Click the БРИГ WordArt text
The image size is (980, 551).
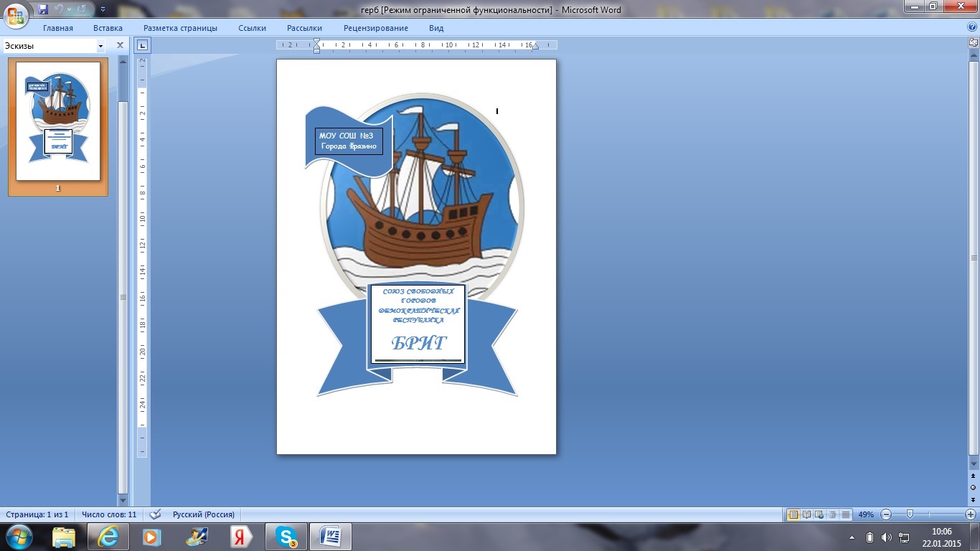point(419,342)
